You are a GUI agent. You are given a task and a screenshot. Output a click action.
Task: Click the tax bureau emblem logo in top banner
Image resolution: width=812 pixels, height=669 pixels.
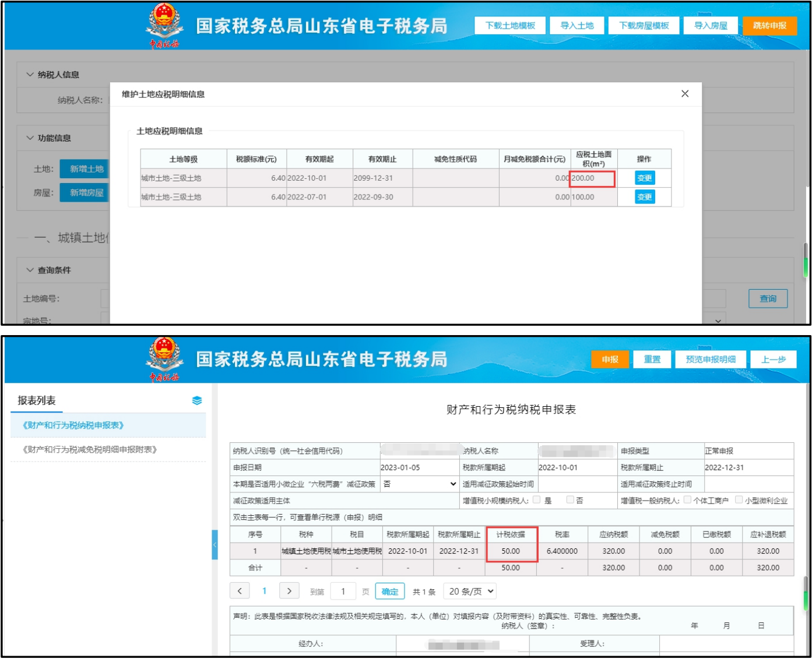tap(164, 26)
